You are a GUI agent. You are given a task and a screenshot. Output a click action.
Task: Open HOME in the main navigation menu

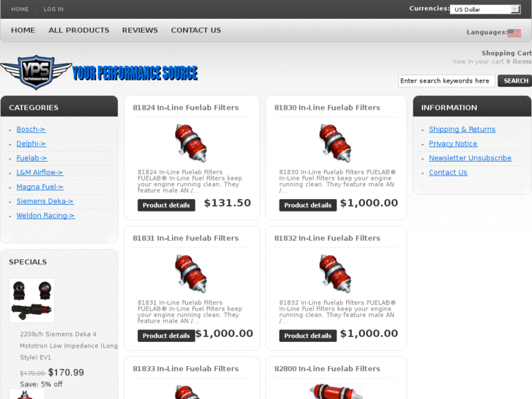[x=23, y=30]
